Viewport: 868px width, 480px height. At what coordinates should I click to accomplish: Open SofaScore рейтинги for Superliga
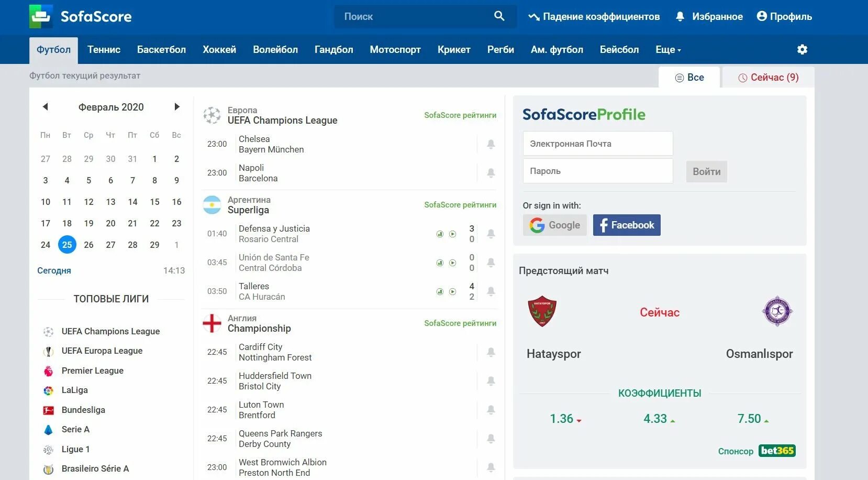coord(460,205)
